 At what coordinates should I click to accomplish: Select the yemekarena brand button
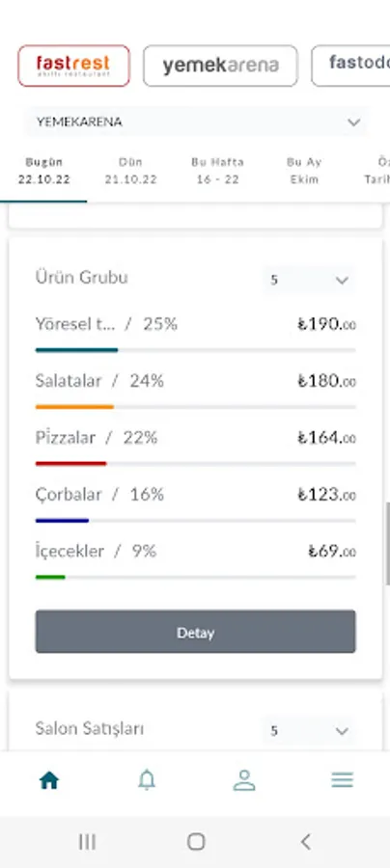tap(220, 66)
